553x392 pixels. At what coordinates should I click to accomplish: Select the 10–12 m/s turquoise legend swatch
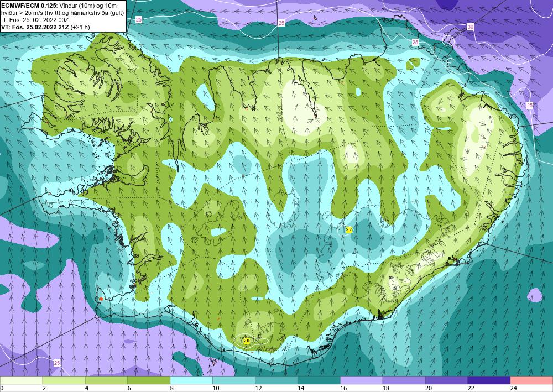coord(234,380)
